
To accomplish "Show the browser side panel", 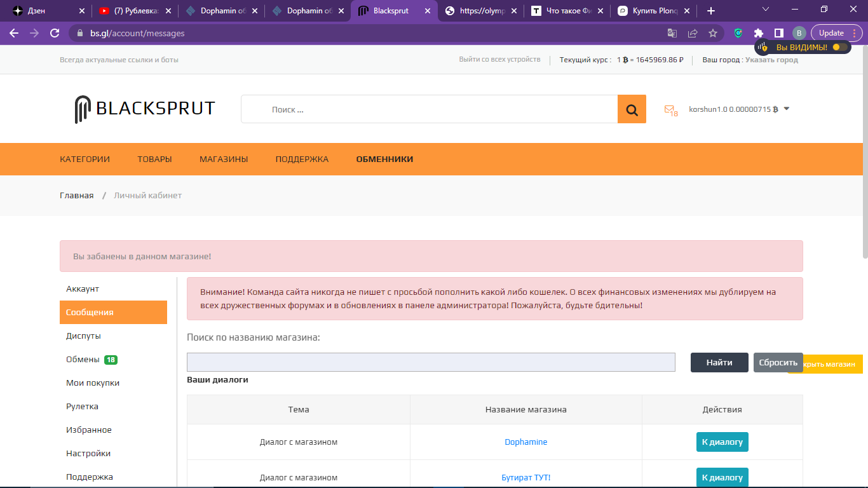I will coord(779,33).
